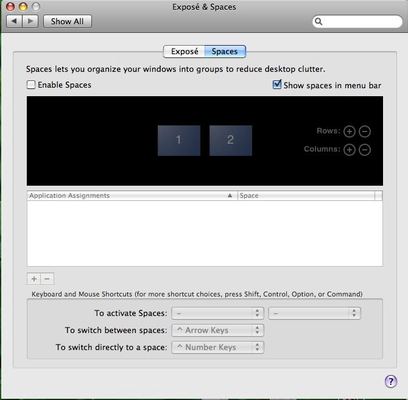This screenshot has width=408, height=400.
Task: Add an application assignment with the plus button
Action: coord(34,279)
